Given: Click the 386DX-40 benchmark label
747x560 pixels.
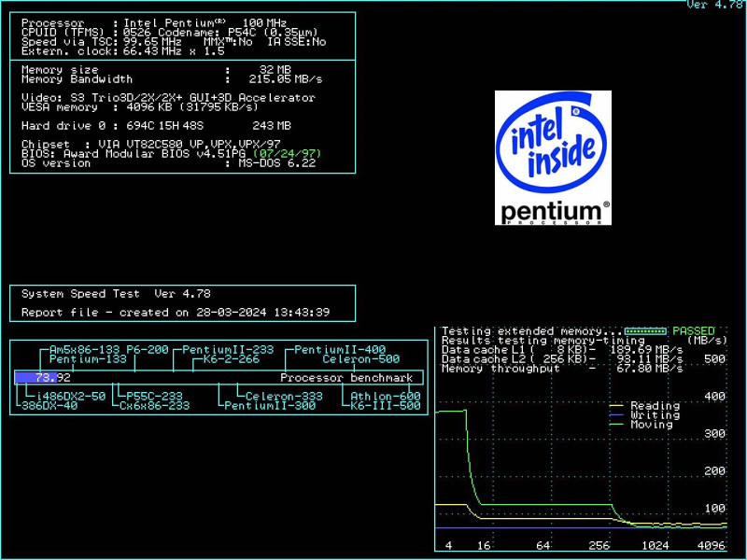Looking at the screenshot, I should click(x=49, y=406).
